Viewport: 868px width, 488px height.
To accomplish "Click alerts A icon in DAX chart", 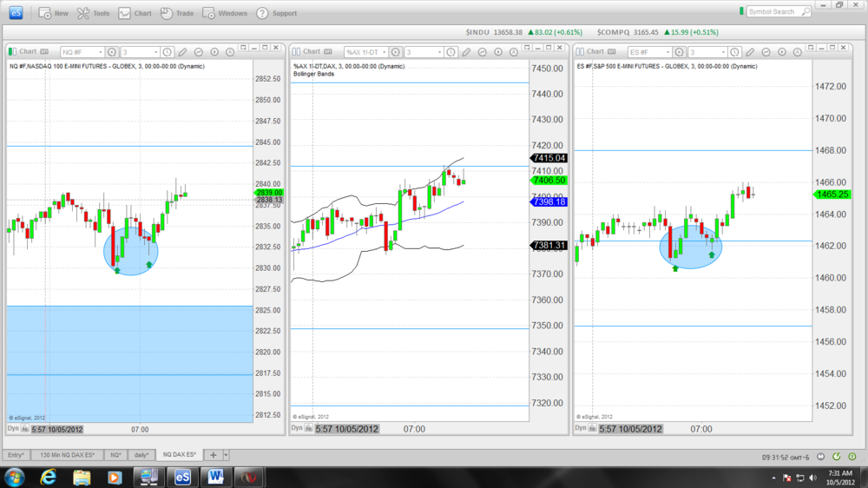I will pos(514,52).
